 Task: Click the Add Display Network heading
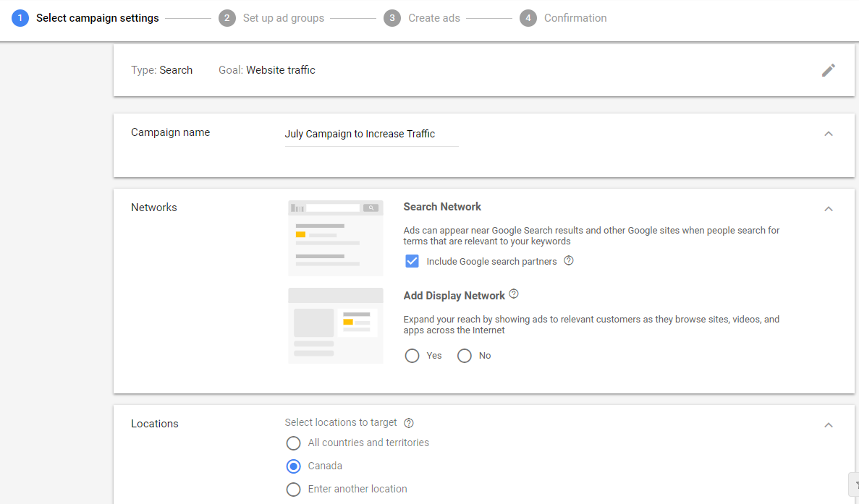454,296
